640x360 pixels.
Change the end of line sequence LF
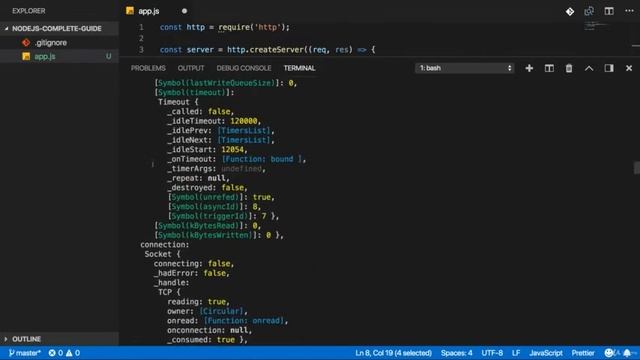click(x=516, y=353)
